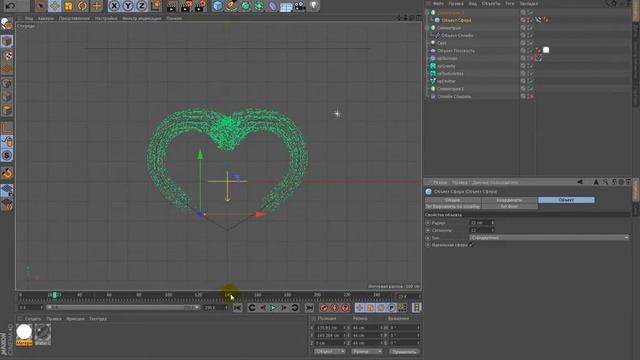Open the Вид menu in viewport
This screenshot has width=640, height=360.
(x=29, y=18)
